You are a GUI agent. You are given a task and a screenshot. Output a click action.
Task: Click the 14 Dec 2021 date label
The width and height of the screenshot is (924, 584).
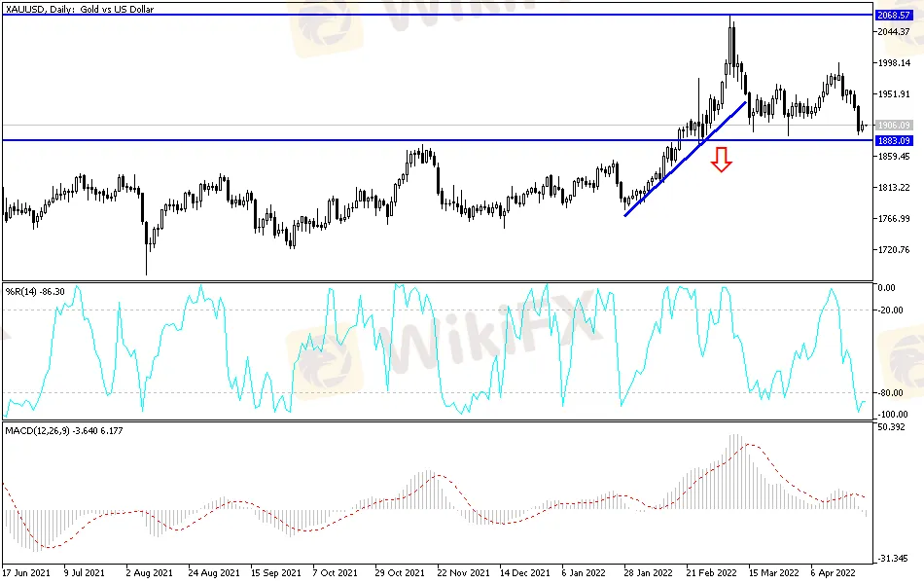525,572
